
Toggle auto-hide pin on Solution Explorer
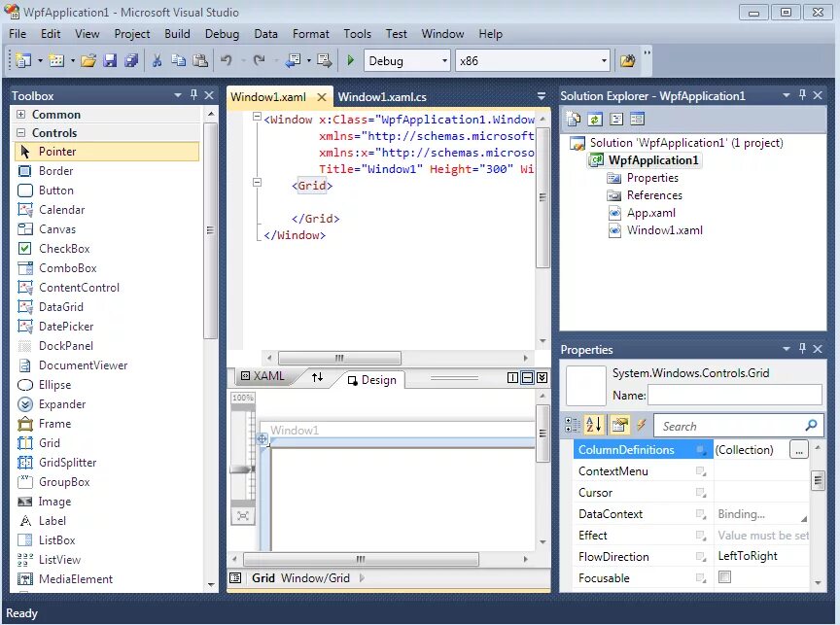[802, 95]
